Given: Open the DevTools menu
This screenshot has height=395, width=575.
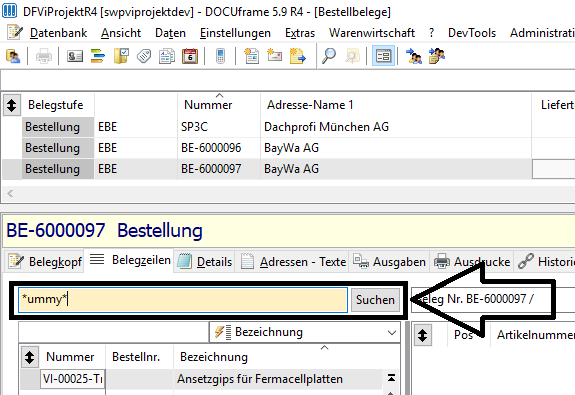Looking at the screenshot, I should click(x=472, y=33).
